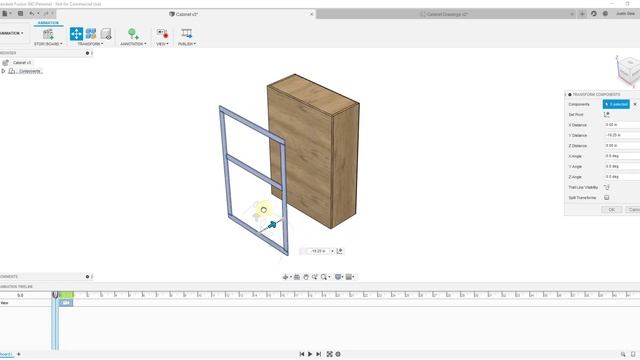Enable the Split Transforms checkbox
This screenshot has width=640, height=360.
click(x=607, y=198)
